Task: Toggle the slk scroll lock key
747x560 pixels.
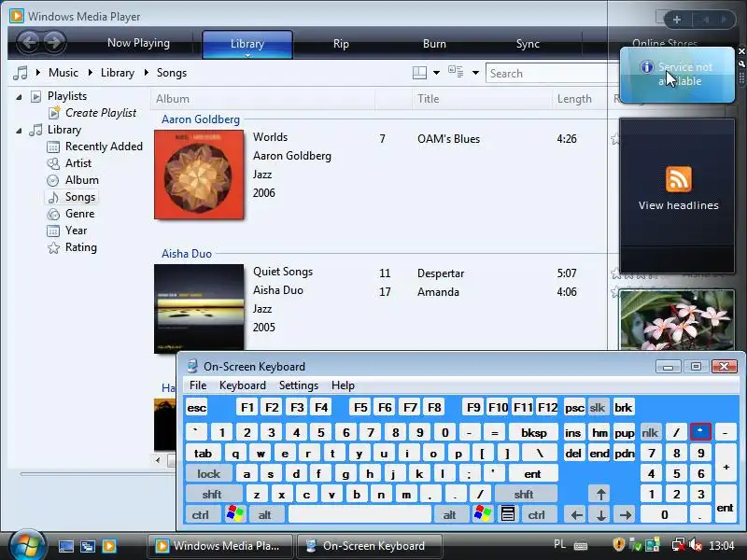Action: [598, 408]
